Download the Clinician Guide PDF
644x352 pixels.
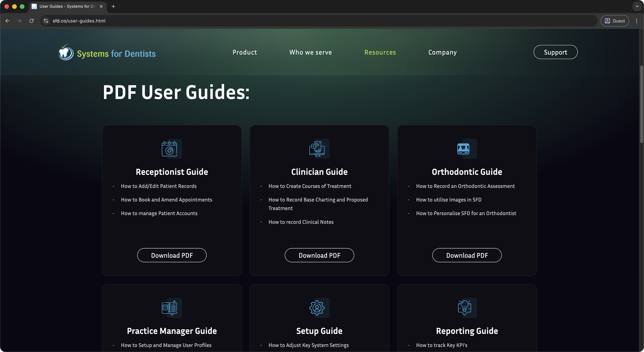click(x=319, y=255)
